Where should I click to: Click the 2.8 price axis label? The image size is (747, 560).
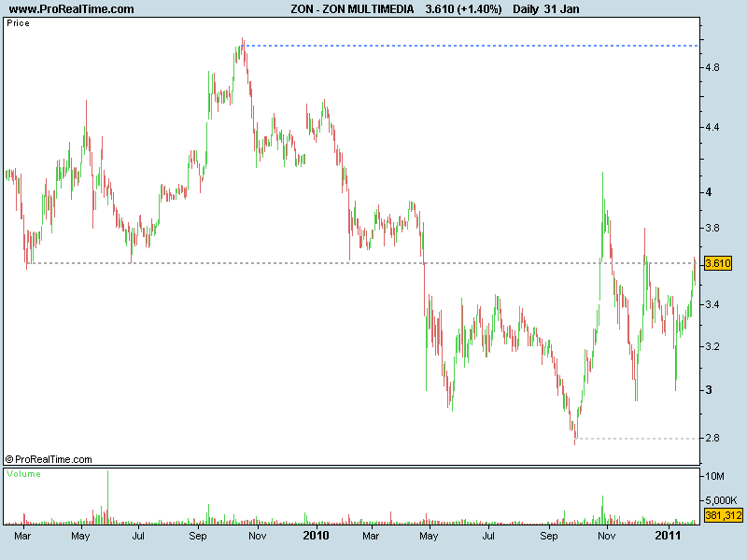[x=712, y=438]
